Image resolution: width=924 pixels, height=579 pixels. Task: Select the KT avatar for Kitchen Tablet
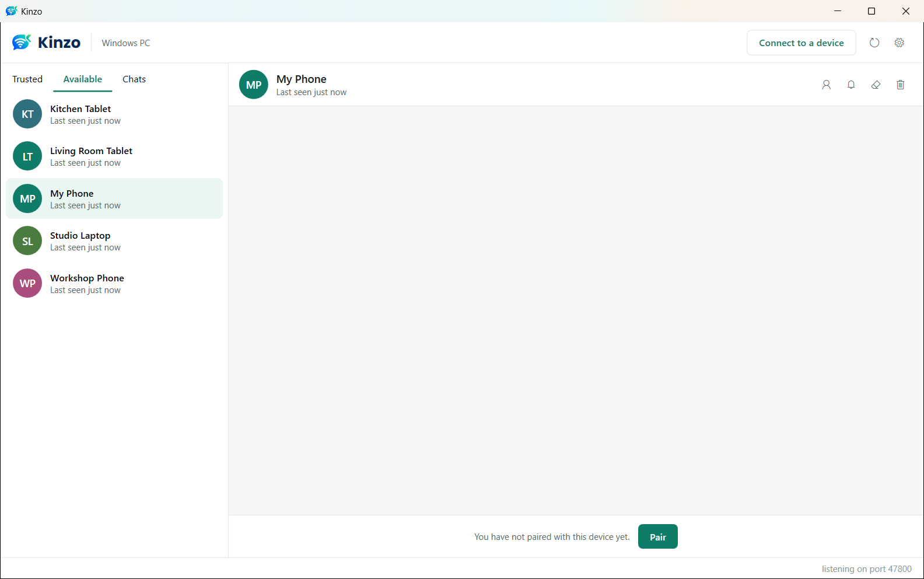[27, 114]
